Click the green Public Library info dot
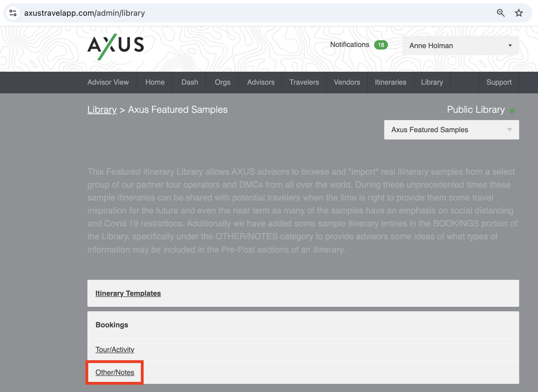This screenshot has width=538, height=392. click(x=512, y=111)
